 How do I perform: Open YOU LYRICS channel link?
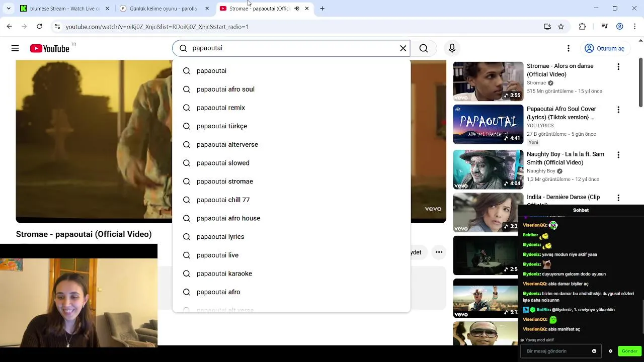click(540, 126)
